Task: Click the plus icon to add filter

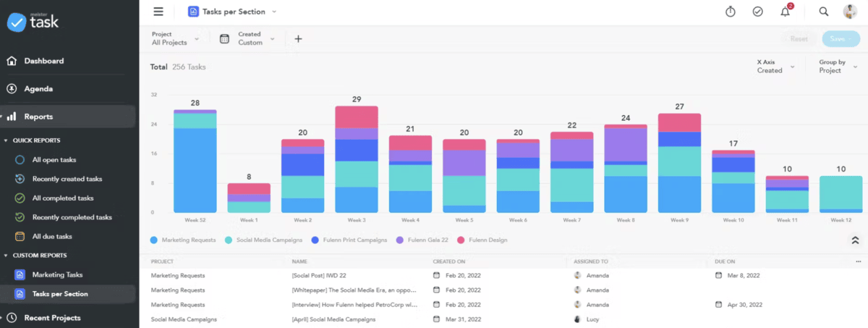Action: click(298, 39)
